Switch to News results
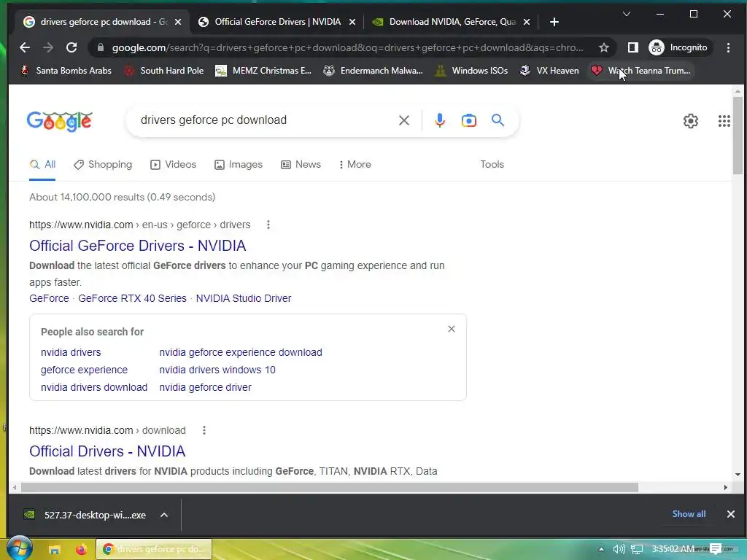Image resolution: width=747 pixels, height=560 pixels. click(301, 165)
